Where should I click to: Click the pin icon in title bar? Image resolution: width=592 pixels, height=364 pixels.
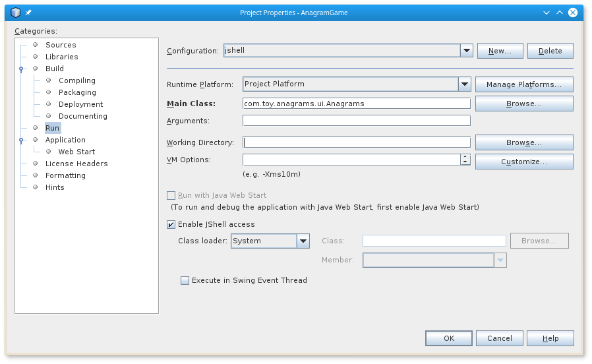[28, 13]
